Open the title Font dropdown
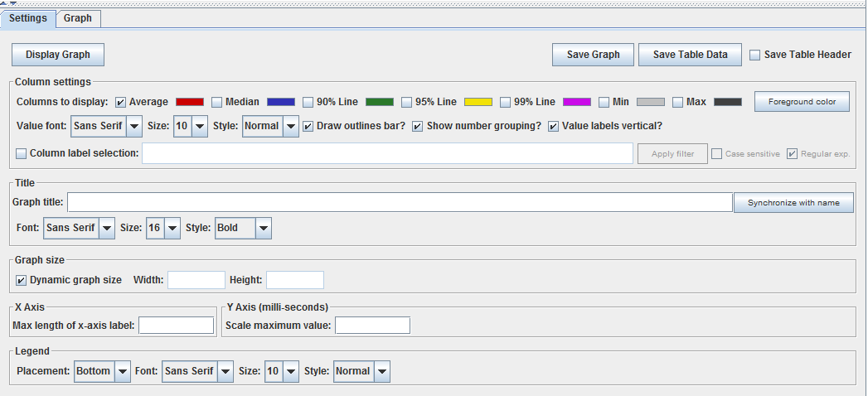This screenshot has height=396, width=868. (x=79, y=228)
